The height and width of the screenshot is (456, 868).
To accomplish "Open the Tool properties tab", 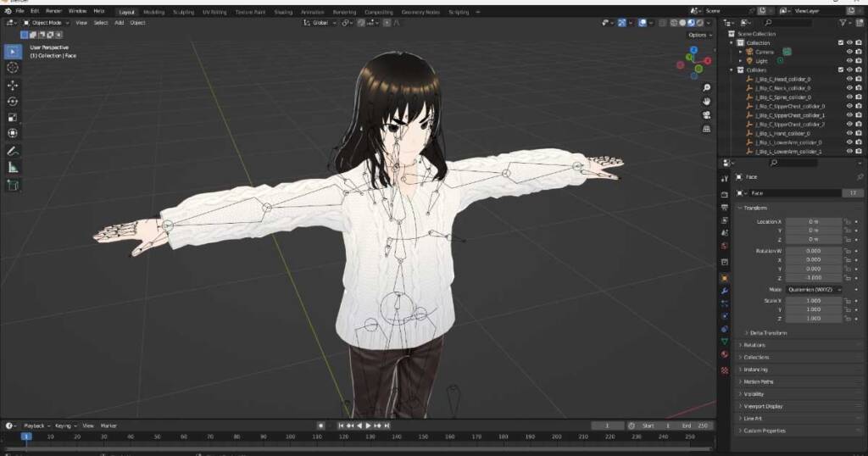I will 725,179.
